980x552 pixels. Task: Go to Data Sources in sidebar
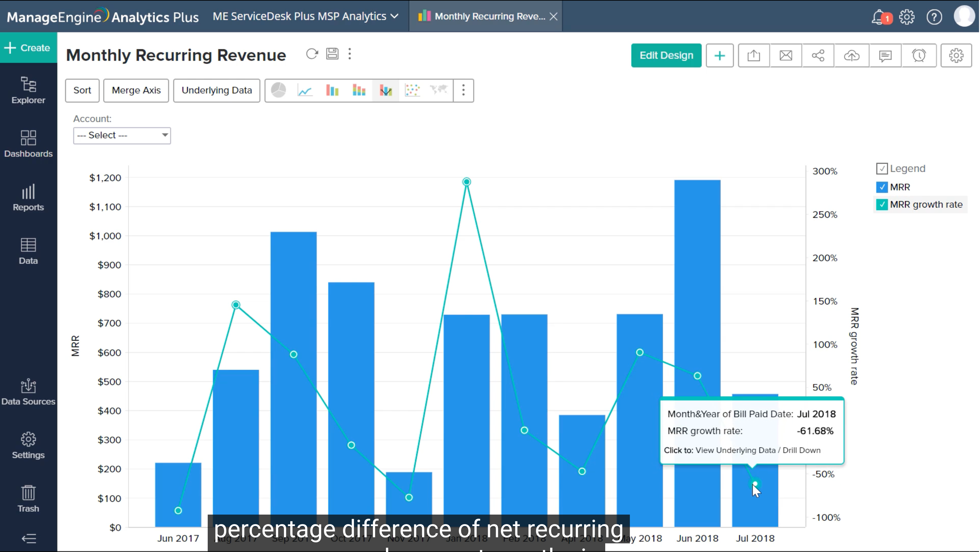pos(28,392)
